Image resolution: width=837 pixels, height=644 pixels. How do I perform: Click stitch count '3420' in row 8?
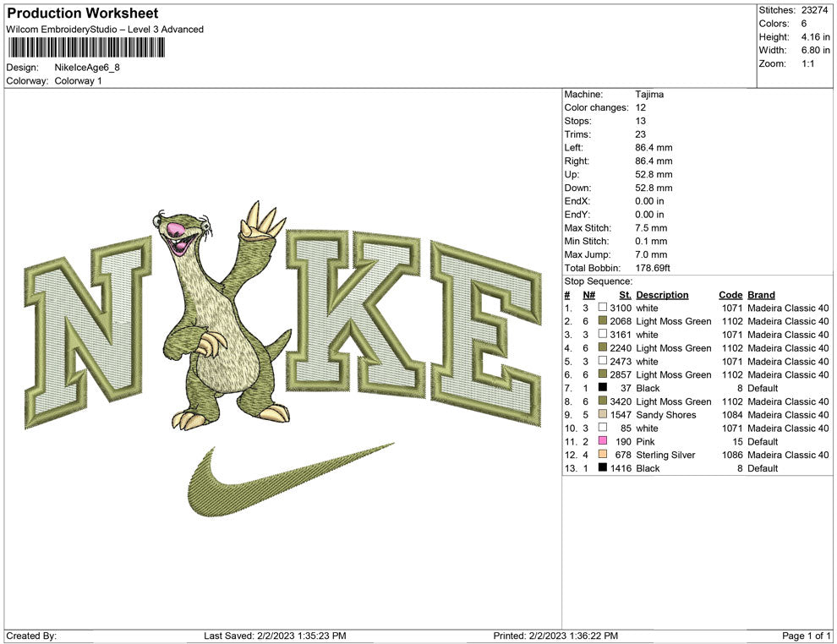coord(621,401)
